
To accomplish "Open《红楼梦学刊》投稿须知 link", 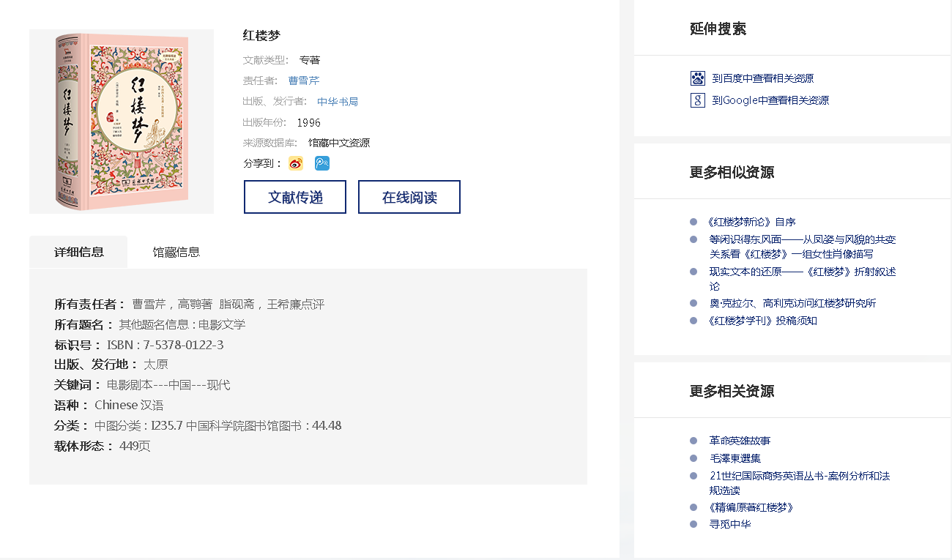I will coord(762,321).
